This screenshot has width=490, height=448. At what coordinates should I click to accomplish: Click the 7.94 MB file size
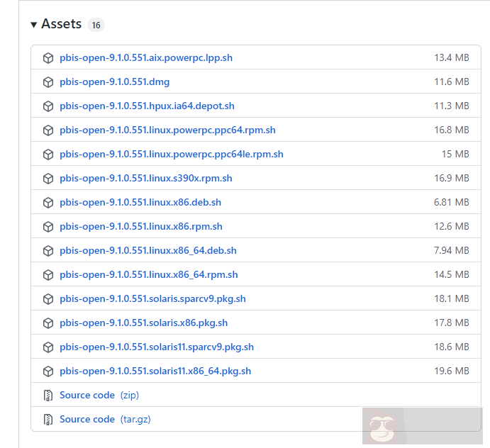pyautogui.click(x=452, y=250)
